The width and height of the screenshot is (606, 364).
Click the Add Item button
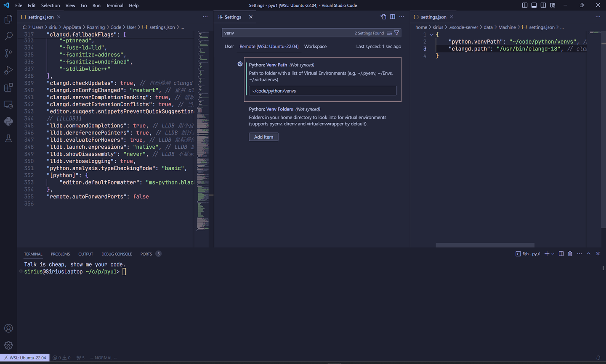[x=263, y=137]
